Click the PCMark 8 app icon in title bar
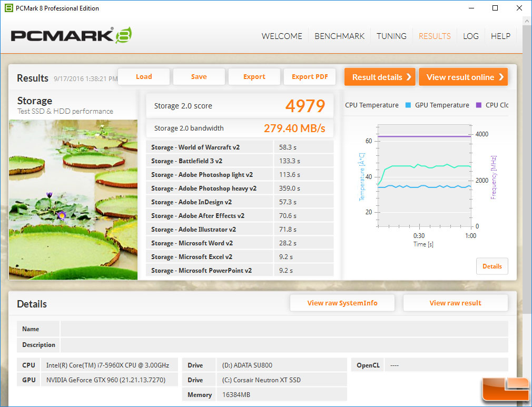Viewport: 532px width, 407px height. pos(8,8)
